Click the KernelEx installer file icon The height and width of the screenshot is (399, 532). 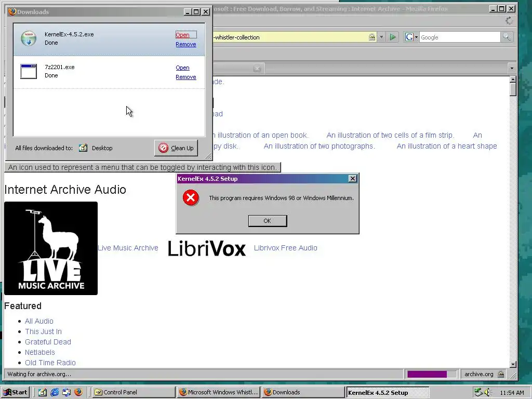pyautogui.click(x=29, y=38)
